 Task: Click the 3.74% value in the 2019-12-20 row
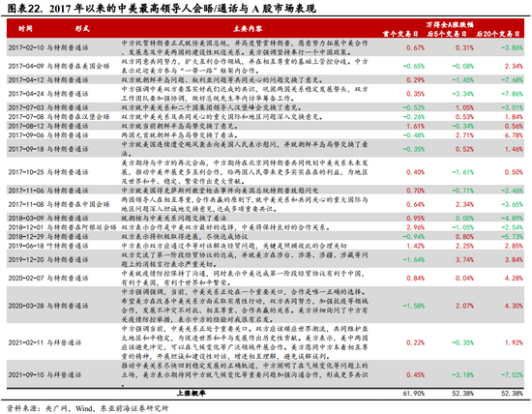pyautogui.click(x=464, y=259)
